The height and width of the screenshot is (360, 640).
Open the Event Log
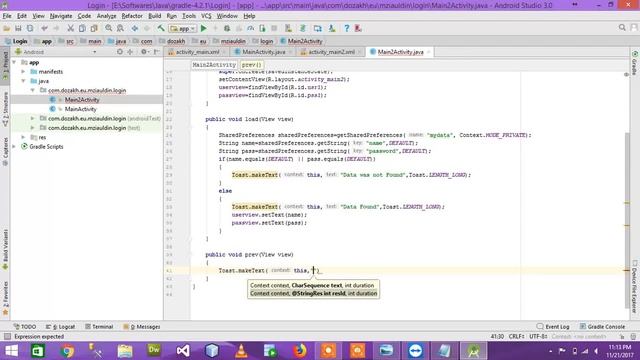[553, 327]
